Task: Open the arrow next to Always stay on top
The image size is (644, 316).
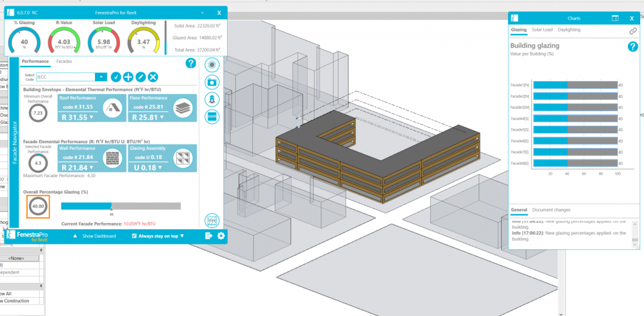Action: (182, 236)
